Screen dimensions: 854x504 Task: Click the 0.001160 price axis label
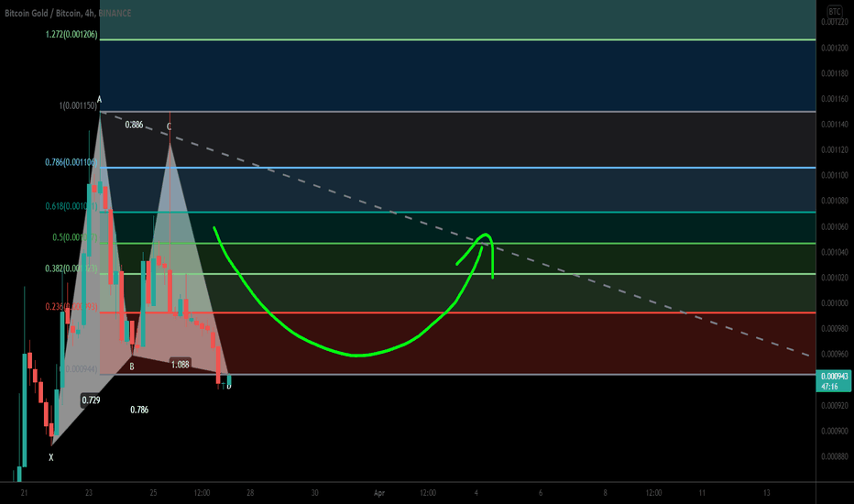click(835, 99)
